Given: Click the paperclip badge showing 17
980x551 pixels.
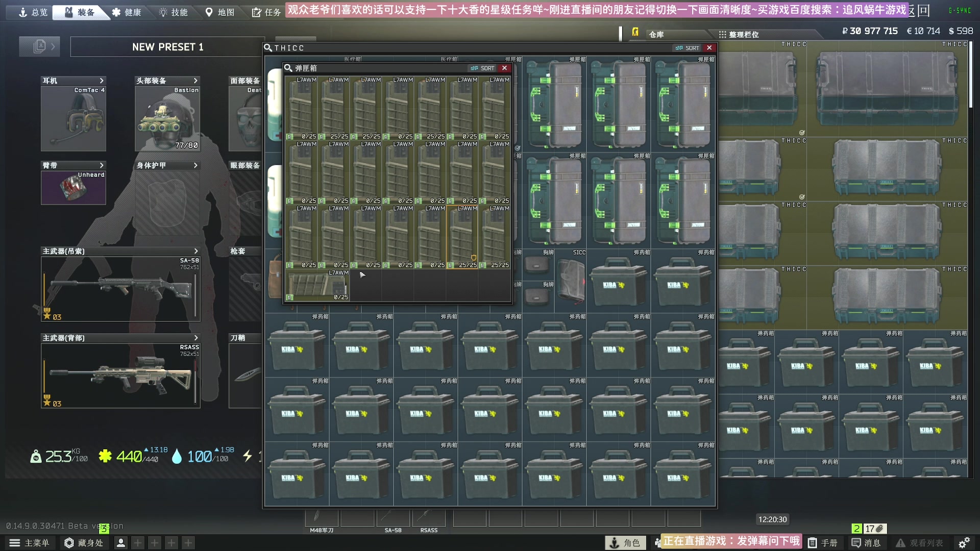Looking at the screenshot, I should (875, 529).
